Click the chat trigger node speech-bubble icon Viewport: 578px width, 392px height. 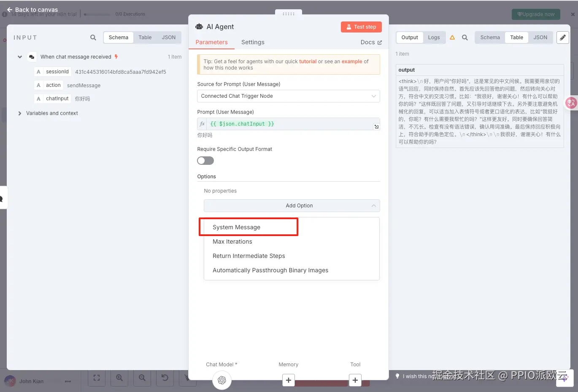click(x=32, y=57)
